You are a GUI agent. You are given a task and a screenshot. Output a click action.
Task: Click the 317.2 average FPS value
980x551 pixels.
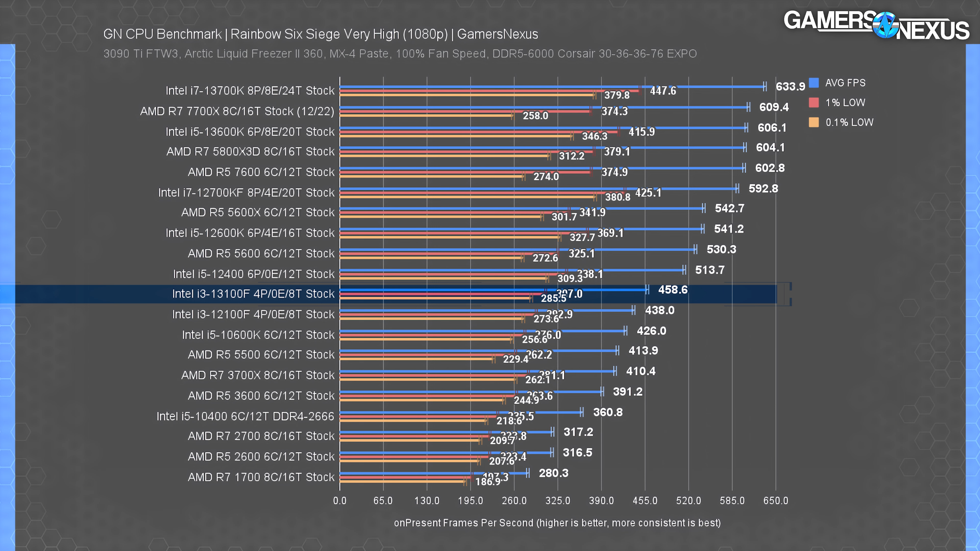578,432
